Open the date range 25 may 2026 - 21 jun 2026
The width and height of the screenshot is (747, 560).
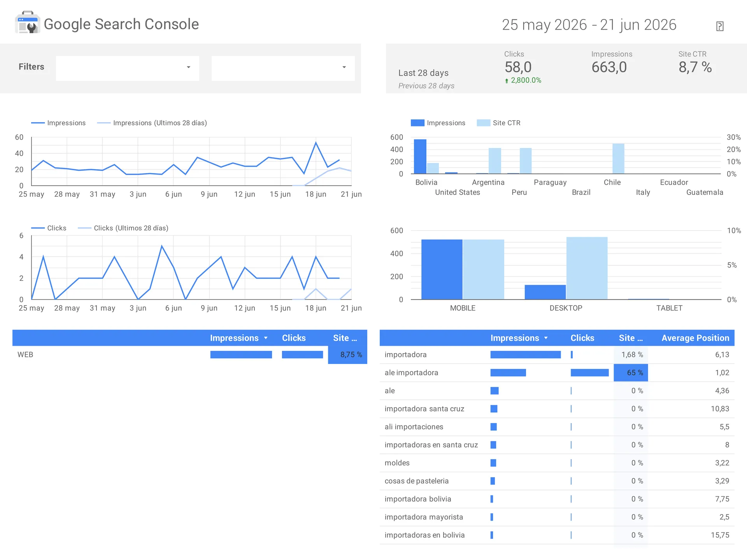point(589,24)
